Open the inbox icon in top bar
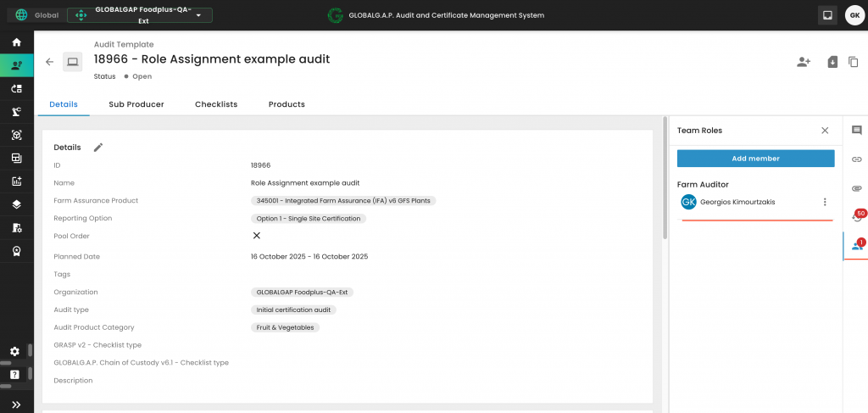This screenshot has width=868, height=413. 827,15
